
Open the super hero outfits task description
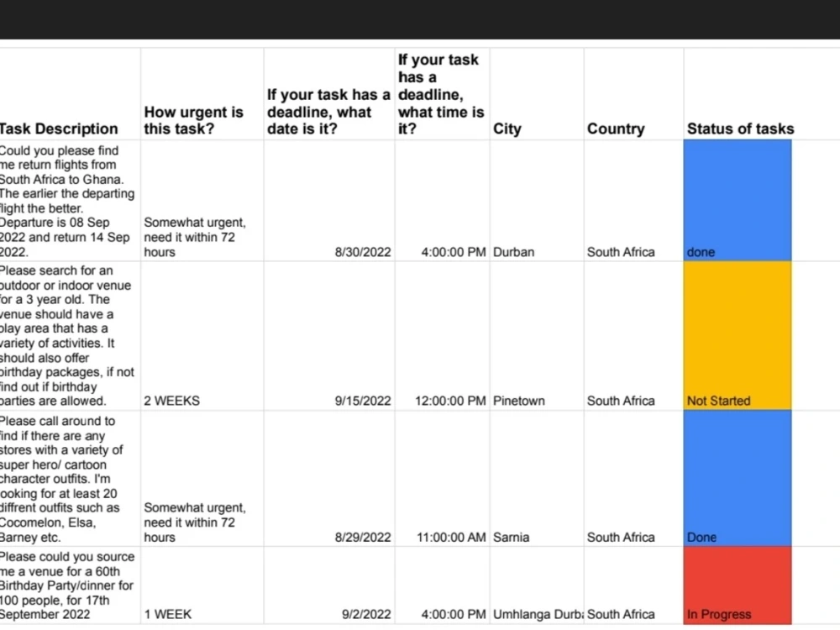[x=70, y=479]
